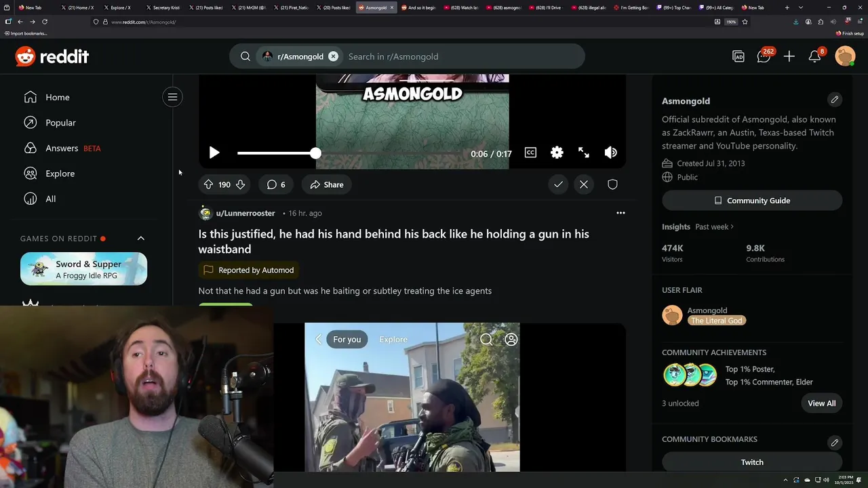Viewport: 868px width, 488px height.
Task: Switch to the 'Explore / X' browser tab
Action: (120, 7)
